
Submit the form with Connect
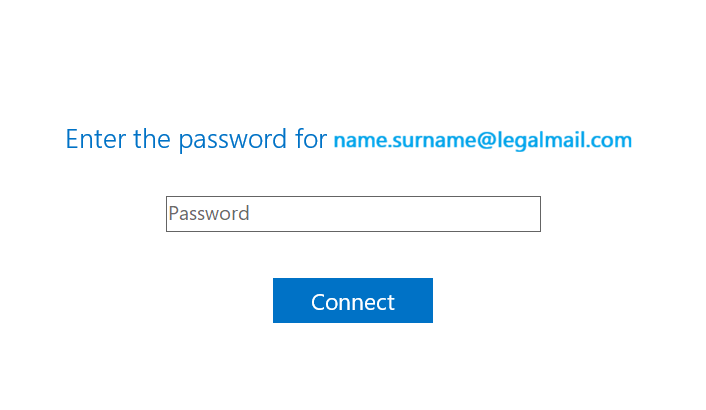pos(353,301)
